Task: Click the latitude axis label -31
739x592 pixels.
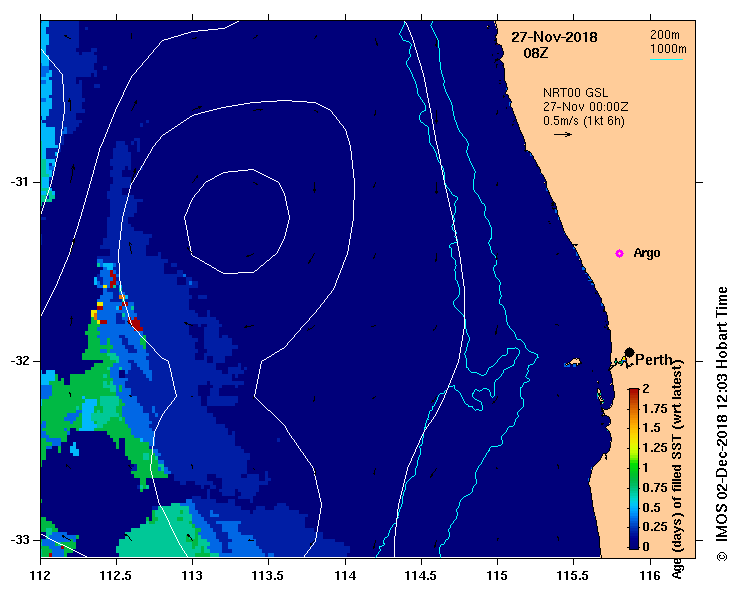Action: [19, 182]
